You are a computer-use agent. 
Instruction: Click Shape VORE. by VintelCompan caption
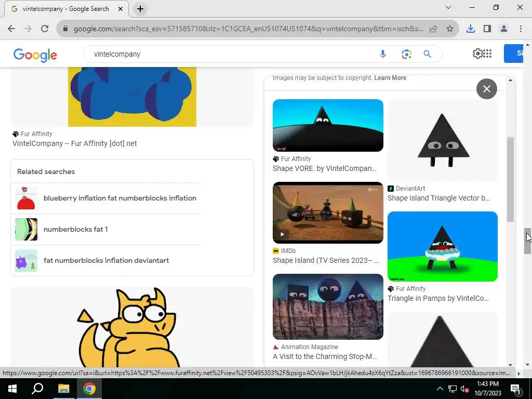point(325,169)
